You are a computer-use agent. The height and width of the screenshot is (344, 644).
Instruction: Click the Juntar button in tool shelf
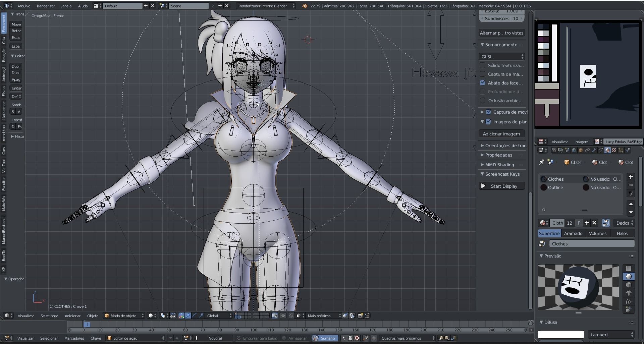16,88
